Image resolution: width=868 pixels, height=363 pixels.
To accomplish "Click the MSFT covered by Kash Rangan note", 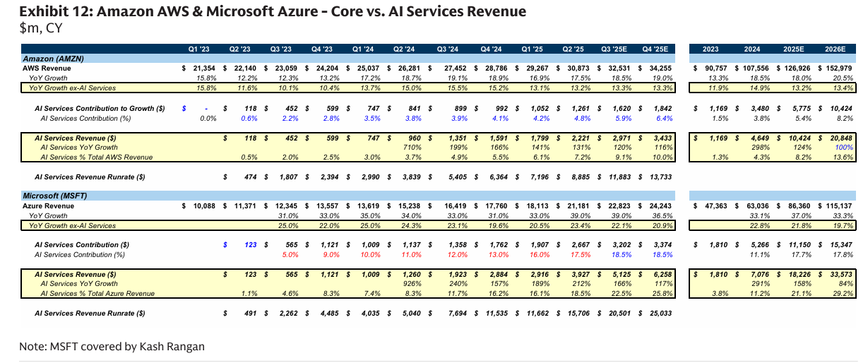I will tap(112, 346).
